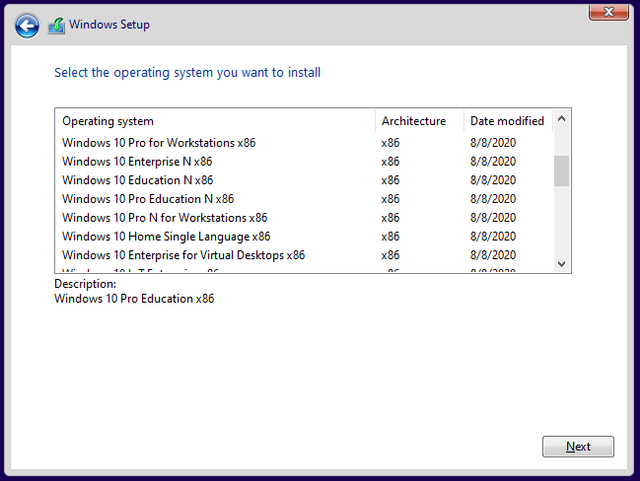The height and width of the screenshot is (481, 640).
Task: Click the back arrow button
Action: click(x=27, y=26)
